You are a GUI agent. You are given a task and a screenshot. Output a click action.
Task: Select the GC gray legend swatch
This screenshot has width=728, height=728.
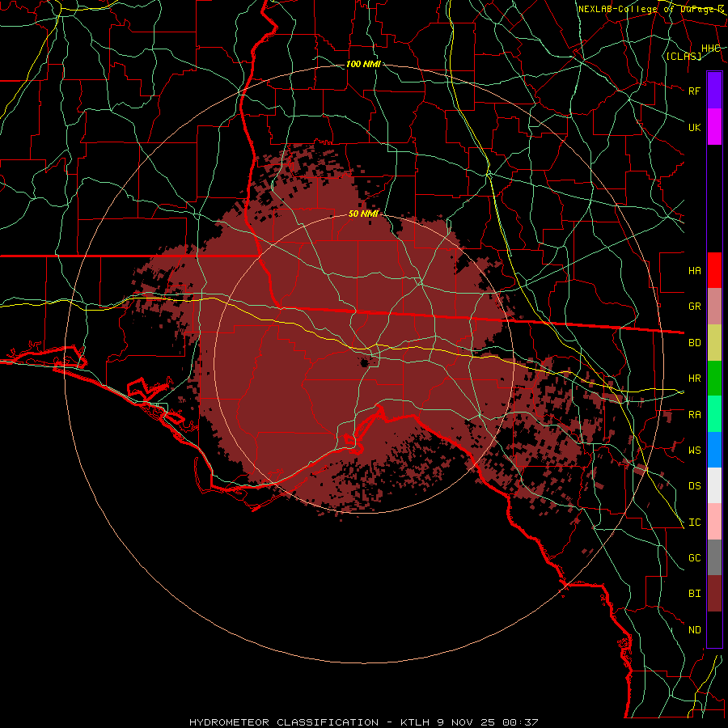coord(714,557)
